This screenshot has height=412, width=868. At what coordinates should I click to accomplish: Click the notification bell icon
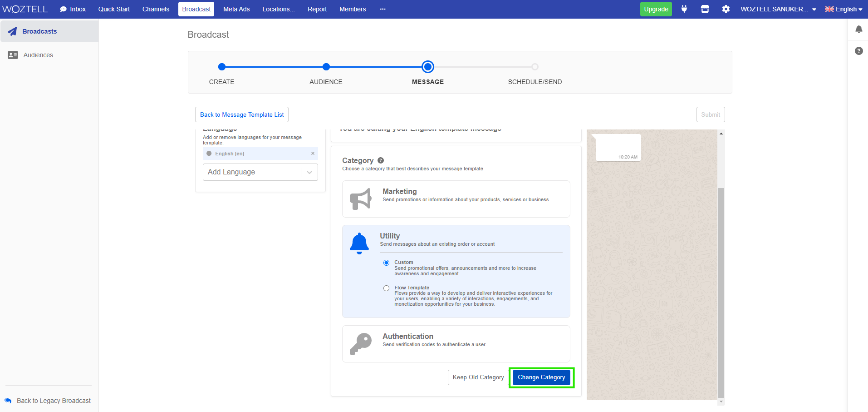858,30
